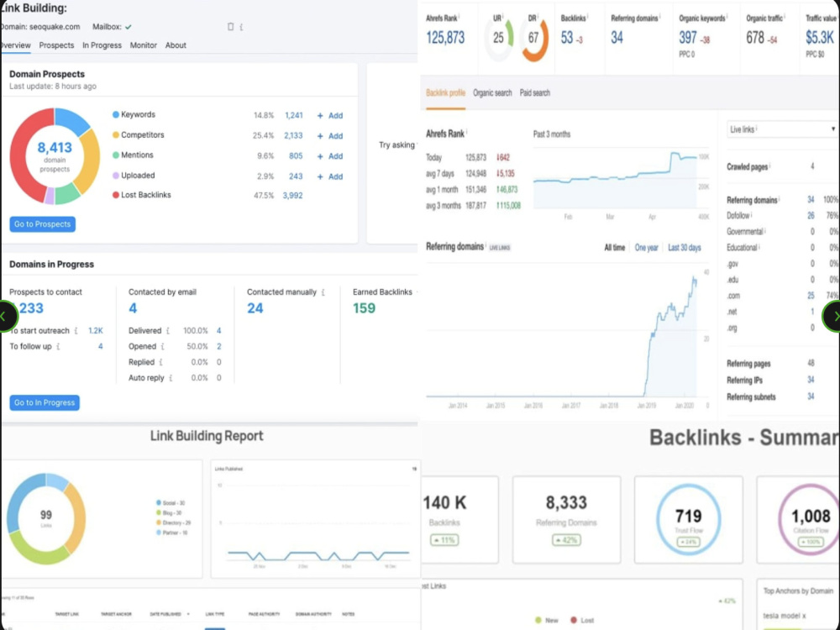Add prospects for Mentions
Viewport: 840px width, 630px height.
(x=330, y=156)
